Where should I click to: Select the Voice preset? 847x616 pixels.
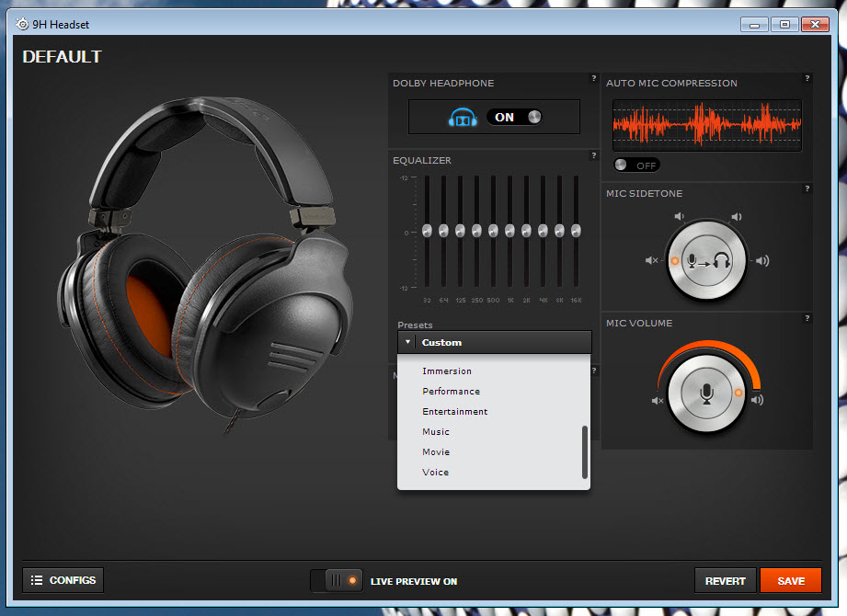click(x=435, y=473)
